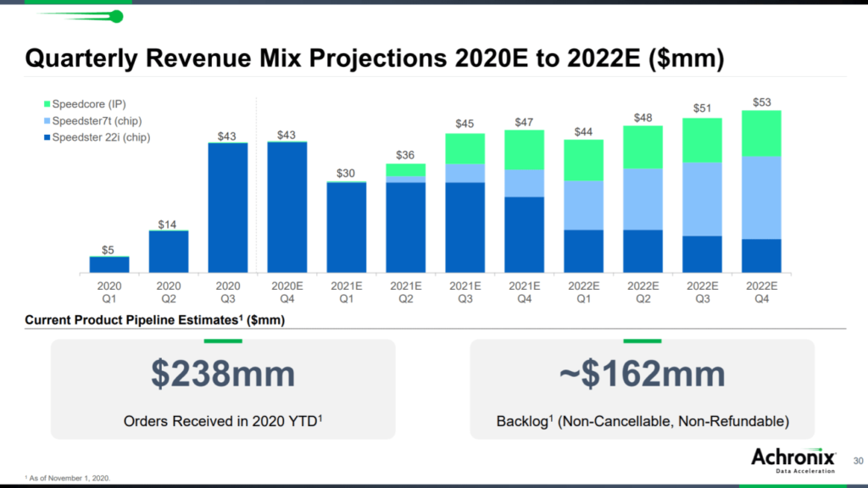
Task: Select the light blue Speedster7t segment of 2022E Q4
Action: coord(762,198)
